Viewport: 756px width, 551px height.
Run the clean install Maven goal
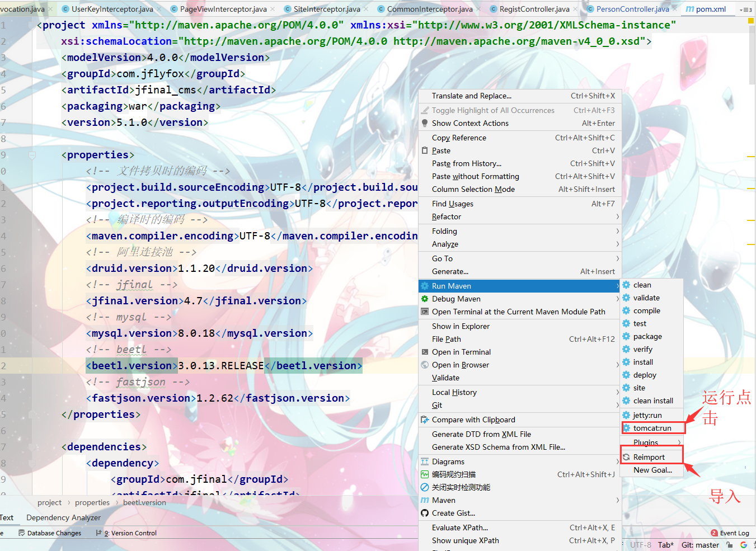[653, 401]
